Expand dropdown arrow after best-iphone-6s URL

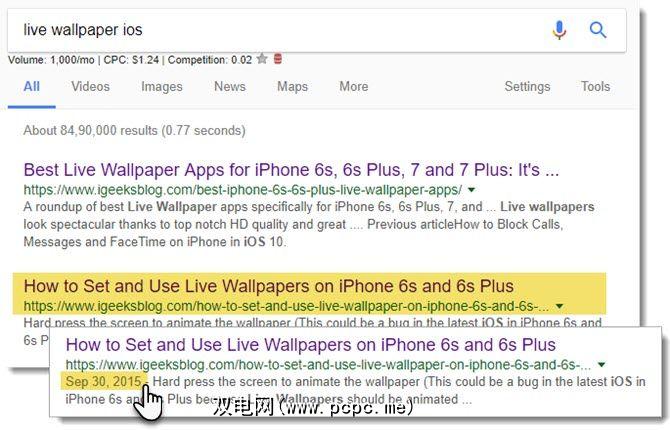pyautogui.click(x=471, y=189)
